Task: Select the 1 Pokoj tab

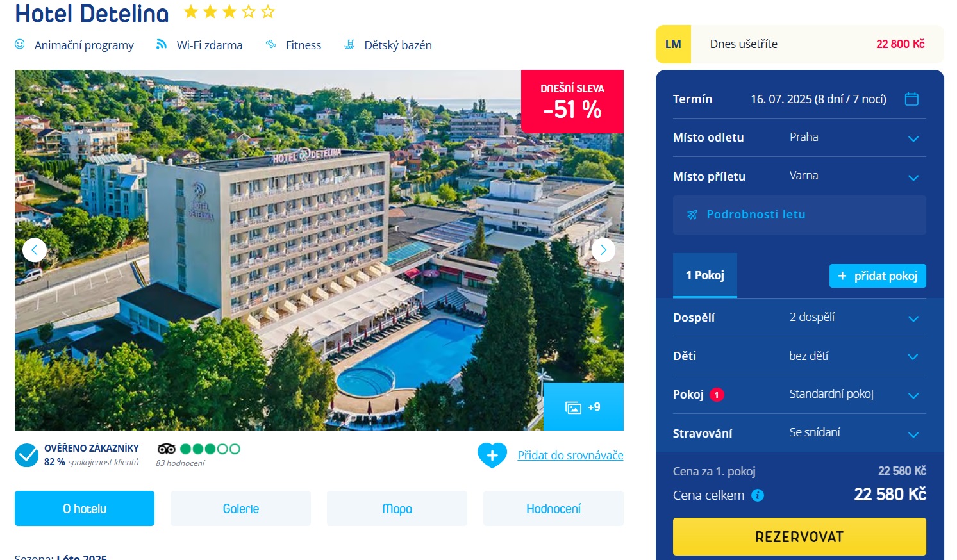Action: (705, 276)
